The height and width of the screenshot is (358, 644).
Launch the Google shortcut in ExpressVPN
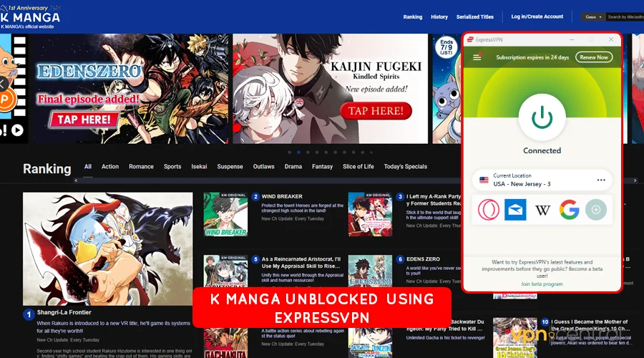click(570, 210)
